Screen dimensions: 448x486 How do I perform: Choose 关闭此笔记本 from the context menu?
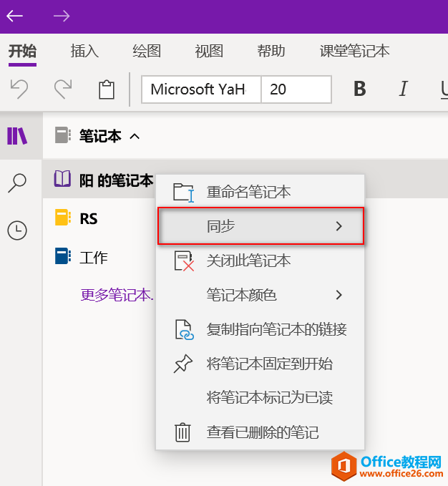point(260,261)
